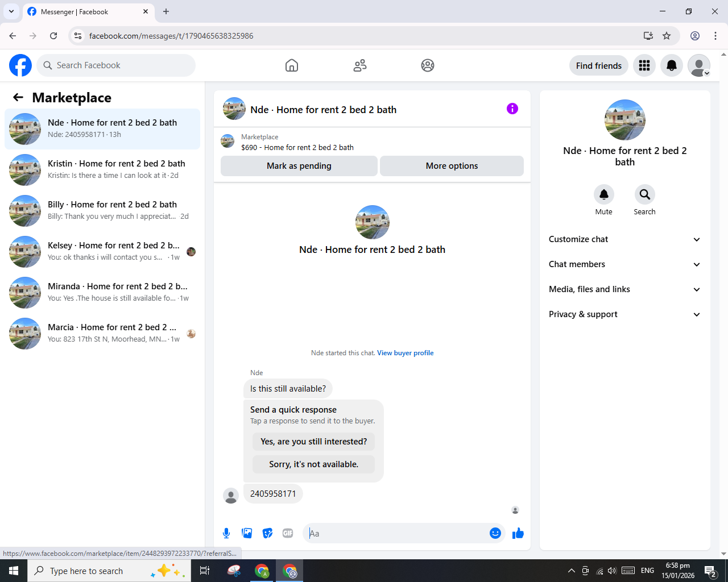Click the browser reload button
728x582 pixels.
tap(53, 36)
